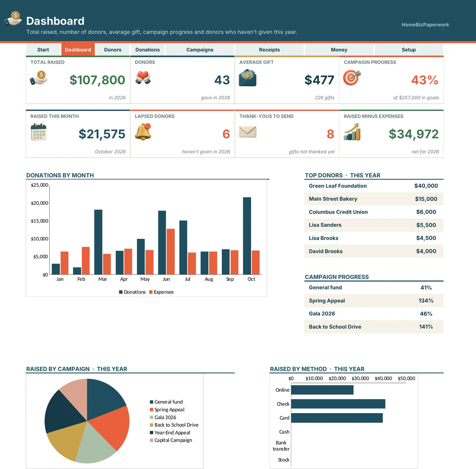The image size is (476, 469).
Task: Open the Money tab
Action: (339, 50)
